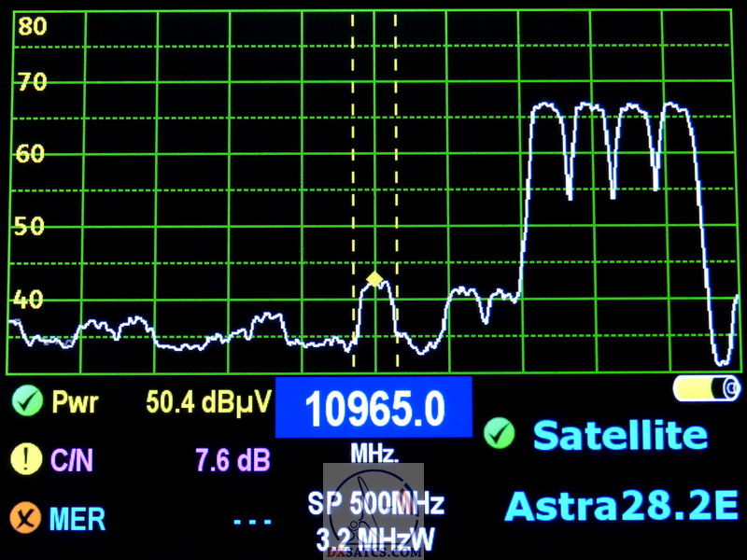This screenshot has width=747, height=560.
Task: Select the 10965.0 frequency field
Action: 373,409
